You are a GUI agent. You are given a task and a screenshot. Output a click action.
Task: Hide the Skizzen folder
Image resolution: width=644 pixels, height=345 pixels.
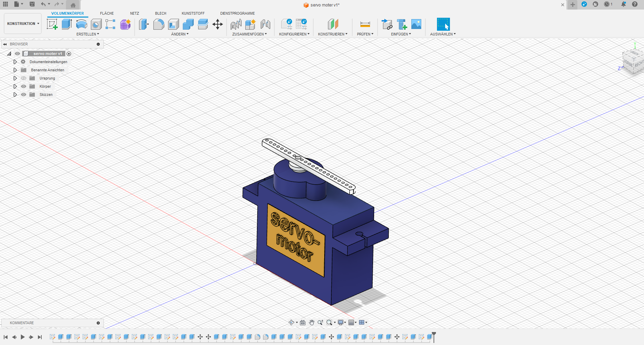point(24,95)
